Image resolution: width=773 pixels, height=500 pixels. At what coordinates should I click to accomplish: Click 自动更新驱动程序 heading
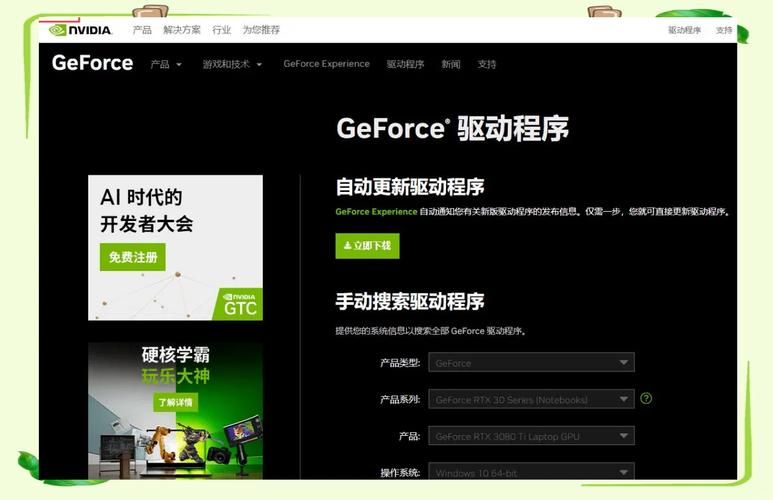pyautogui.click(x=410, y=187)
